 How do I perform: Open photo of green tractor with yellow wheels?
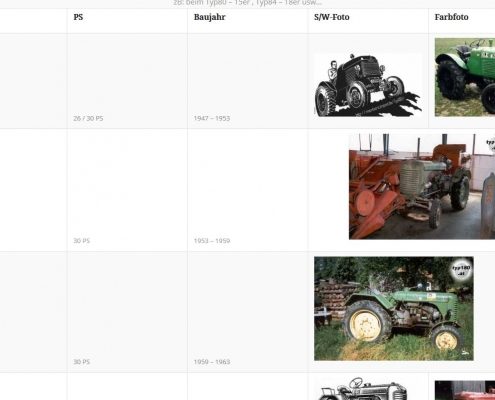click(x=394, y=308)
